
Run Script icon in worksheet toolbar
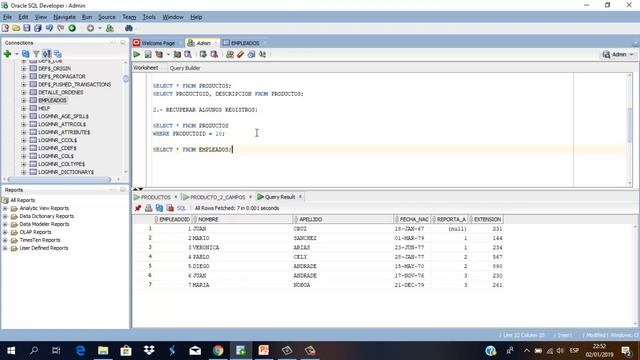[148, 54]
